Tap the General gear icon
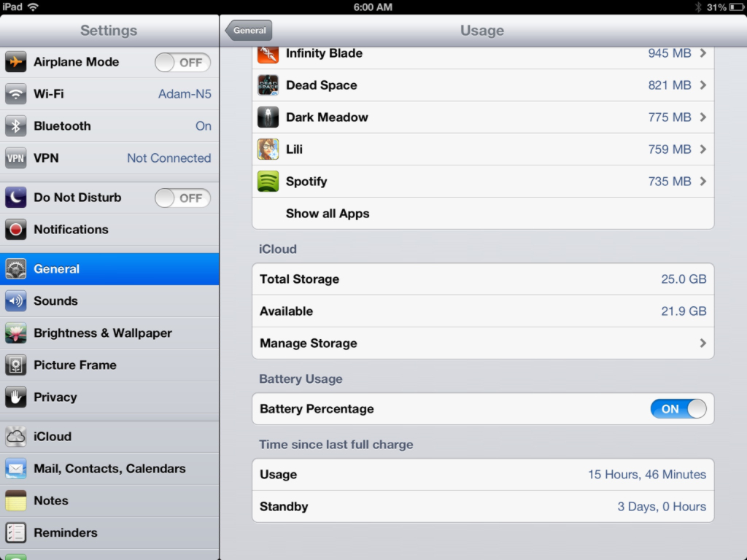Image resolution: width=747 pixels, height=560 pixels. (16, 269)
